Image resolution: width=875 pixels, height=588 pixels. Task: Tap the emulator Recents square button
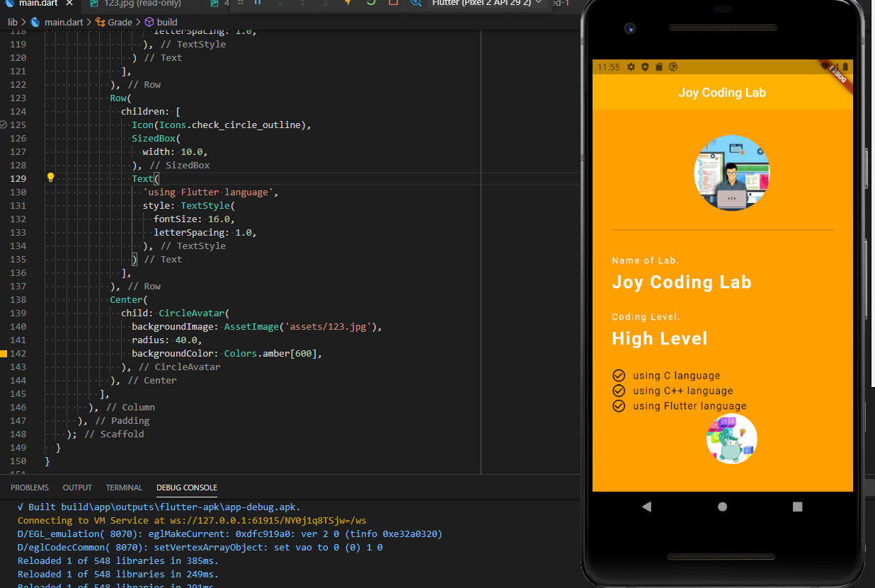pyautogui.click(x=798, y=507)
